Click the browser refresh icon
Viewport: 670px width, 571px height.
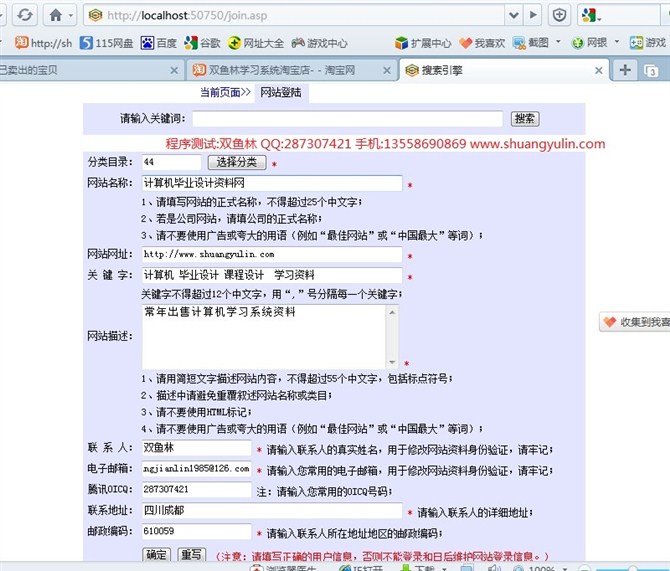(25, 15)
